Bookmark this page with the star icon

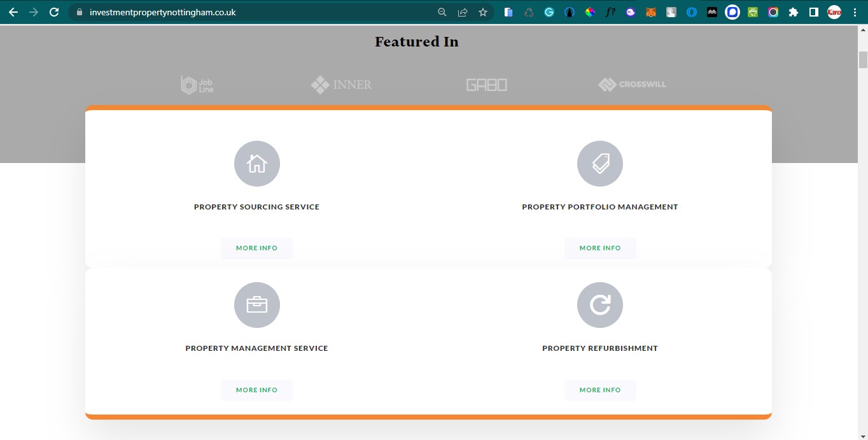(x=482, y=11)
